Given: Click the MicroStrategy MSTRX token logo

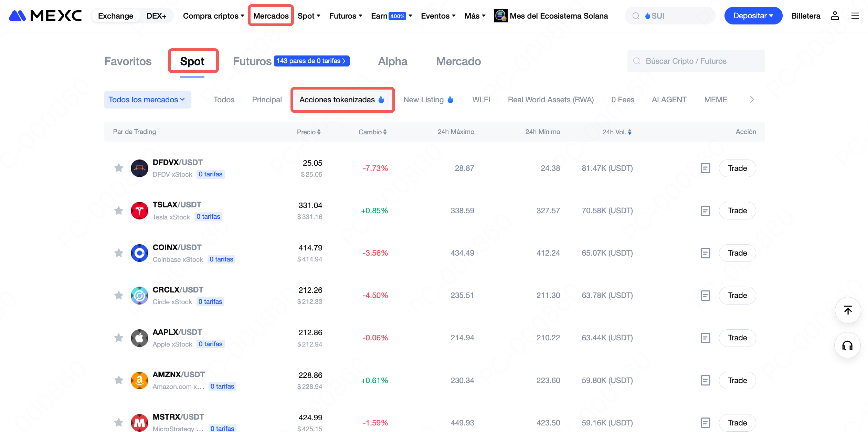Looking at the screenshot, I should tap(139, 423).
